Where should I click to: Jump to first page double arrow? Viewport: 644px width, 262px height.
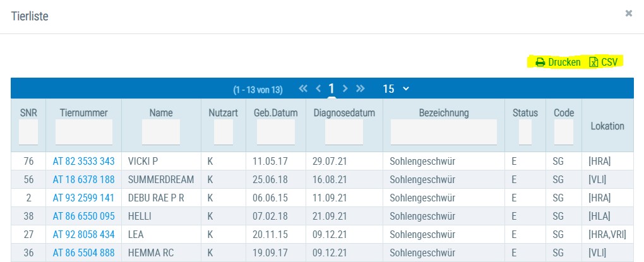click(303, 89)
